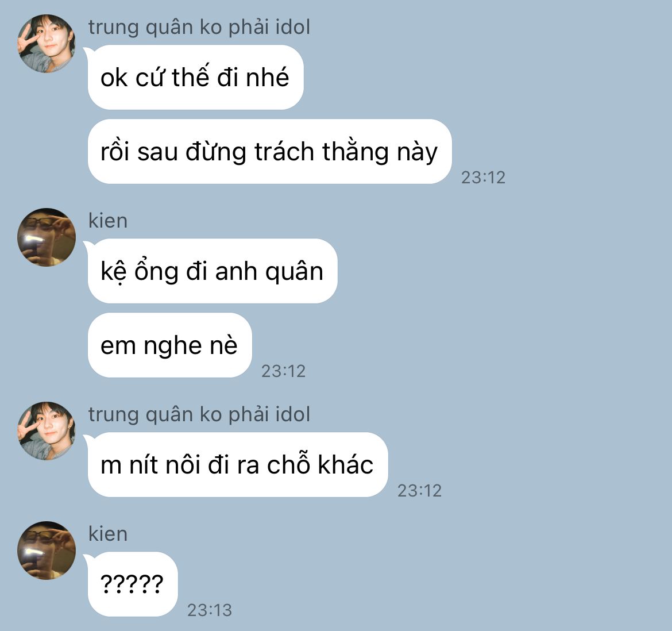Viewport: 672px width, 631px height.
Task: Tap the "em nghe nè" message bubble
Action: [x=169, y=345]
